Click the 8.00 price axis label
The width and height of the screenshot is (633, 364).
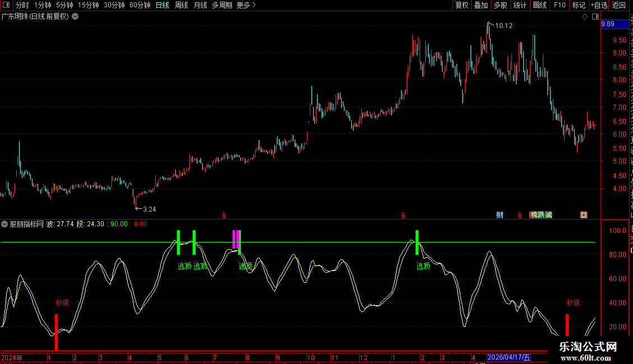[x=619, y=80]
